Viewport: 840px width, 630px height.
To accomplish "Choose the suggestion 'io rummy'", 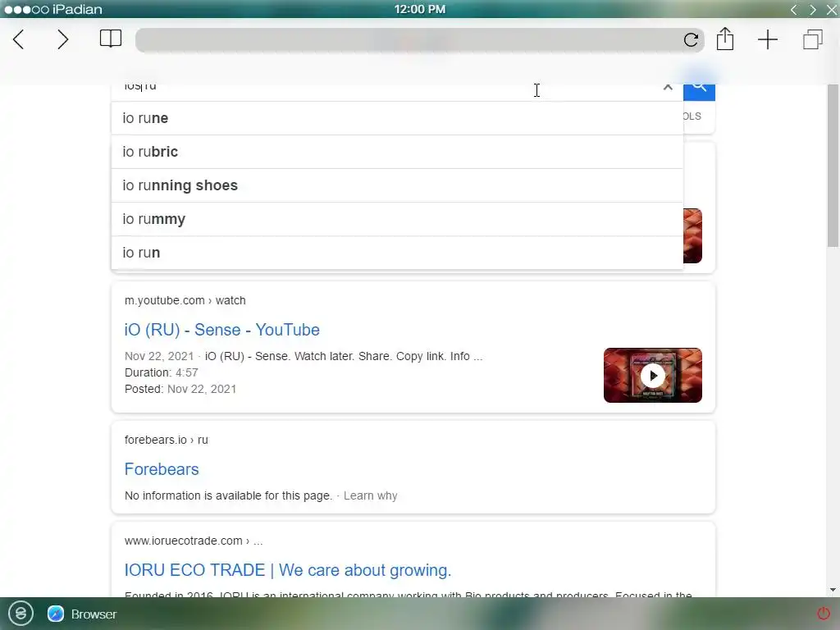I will pos(397,219).
